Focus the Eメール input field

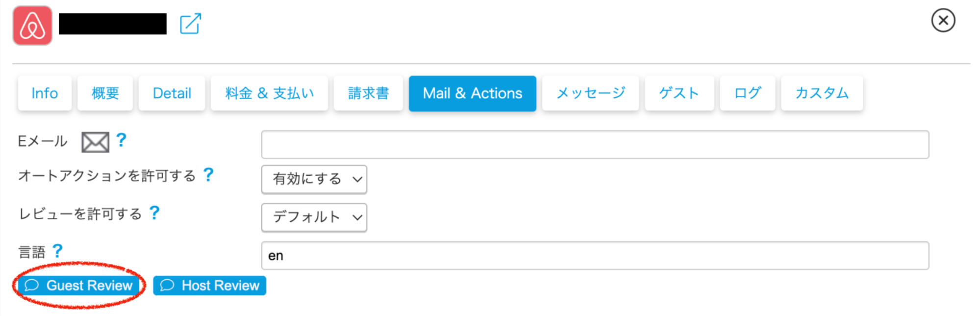point(595,144)
